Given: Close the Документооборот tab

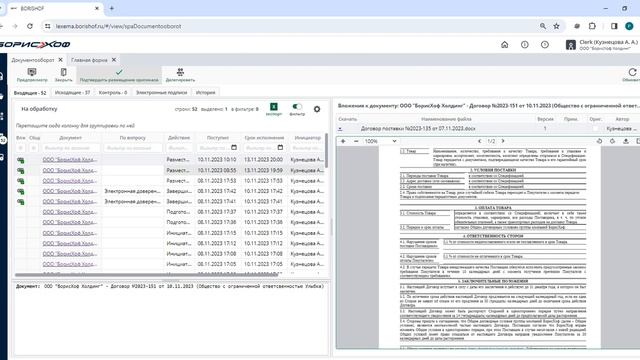Looking at the screenshot, I should tap(60, 60).
